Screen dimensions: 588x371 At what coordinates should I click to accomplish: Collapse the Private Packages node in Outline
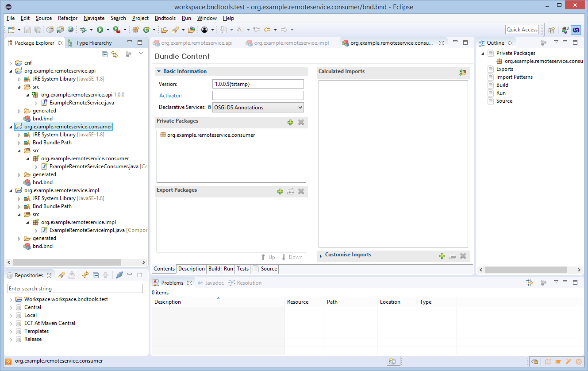point(483,54)
